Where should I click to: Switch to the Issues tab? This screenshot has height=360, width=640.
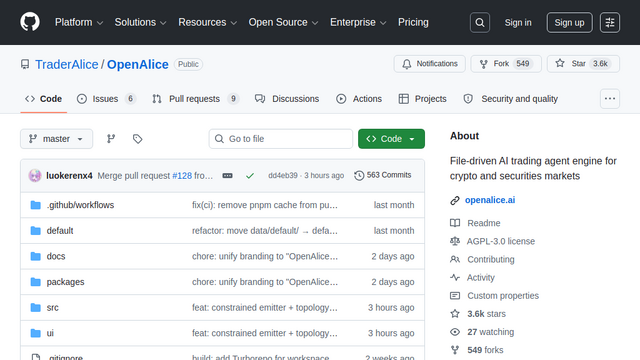click(106, 99)
